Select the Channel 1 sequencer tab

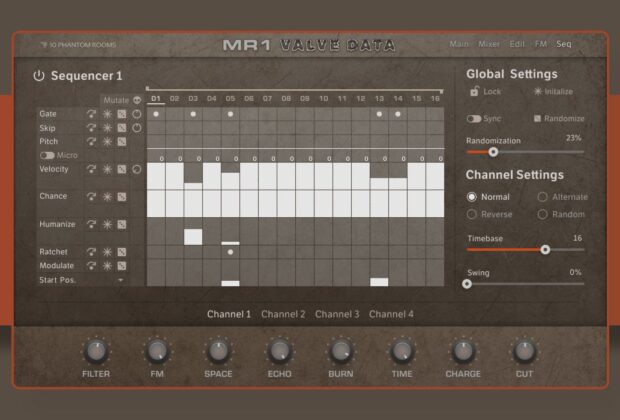click(x=229, y=314)
